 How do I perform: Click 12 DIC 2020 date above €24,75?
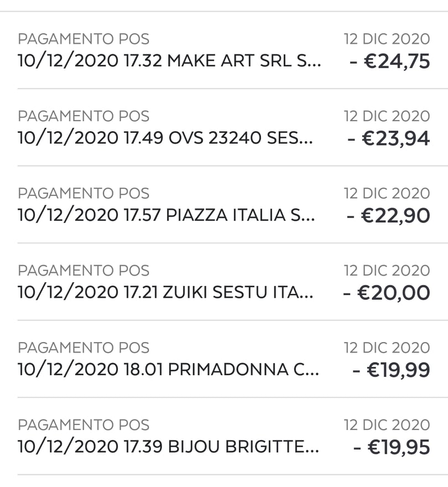tap(387, 39)
